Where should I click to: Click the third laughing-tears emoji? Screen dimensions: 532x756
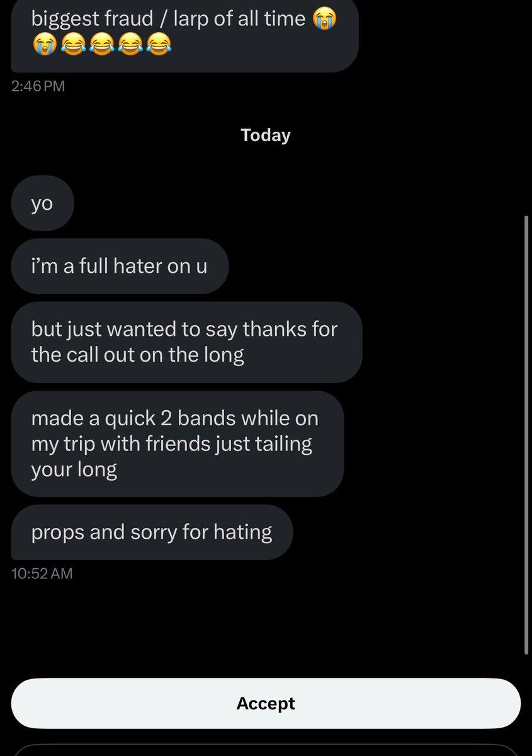click(130, 45)
